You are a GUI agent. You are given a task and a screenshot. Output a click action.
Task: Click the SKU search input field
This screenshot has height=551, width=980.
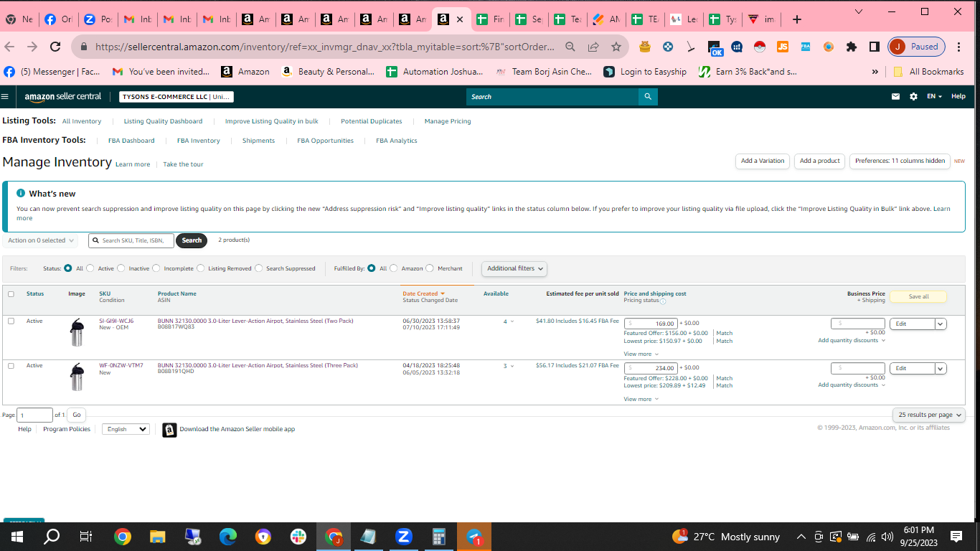(131, 240)
